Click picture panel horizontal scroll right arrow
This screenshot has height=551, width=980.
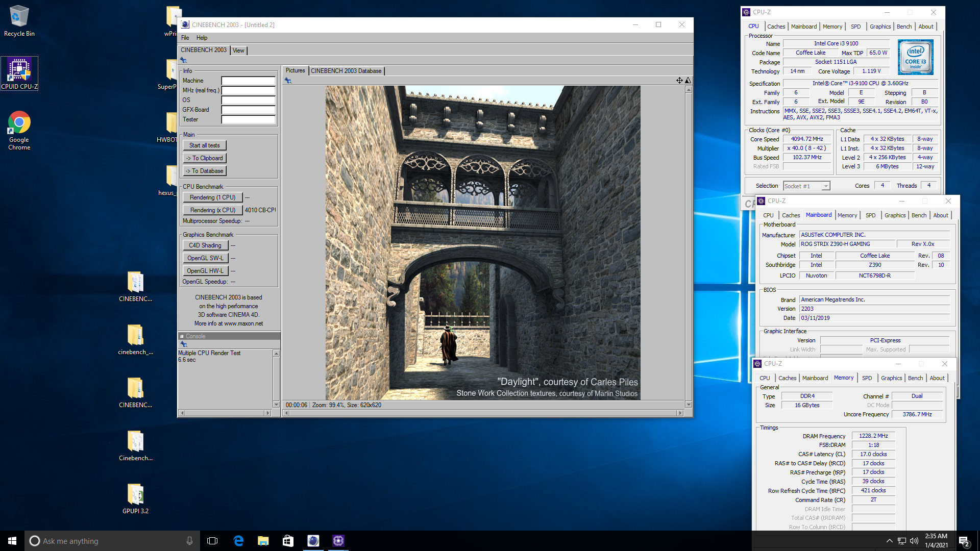pos(679,413)
